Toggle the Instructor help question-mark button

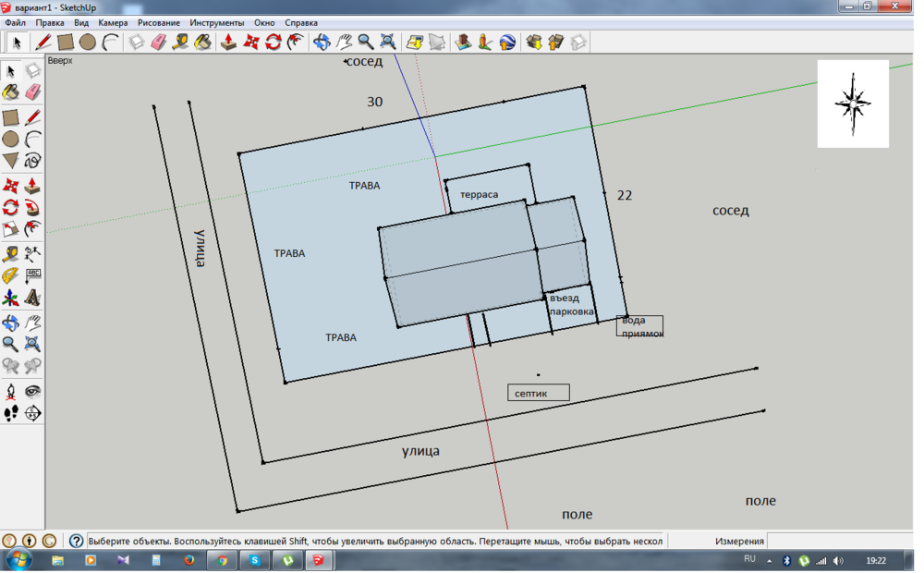pos(77,541)
